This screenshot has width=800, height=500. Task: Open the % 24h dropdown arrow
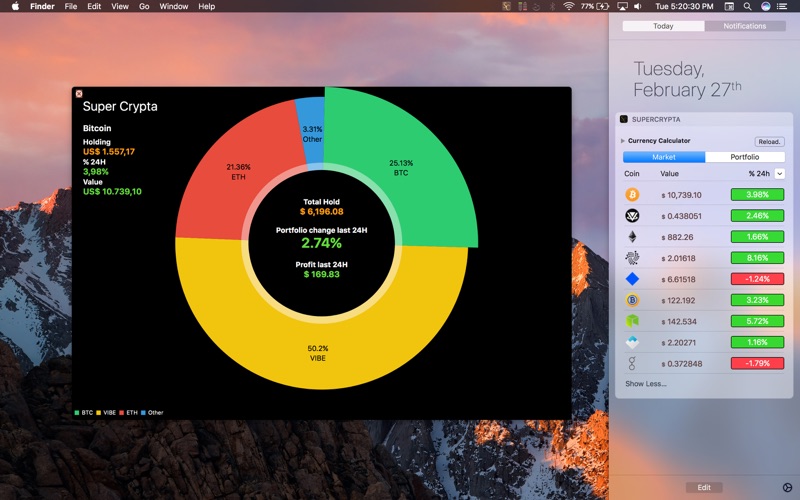779,173
